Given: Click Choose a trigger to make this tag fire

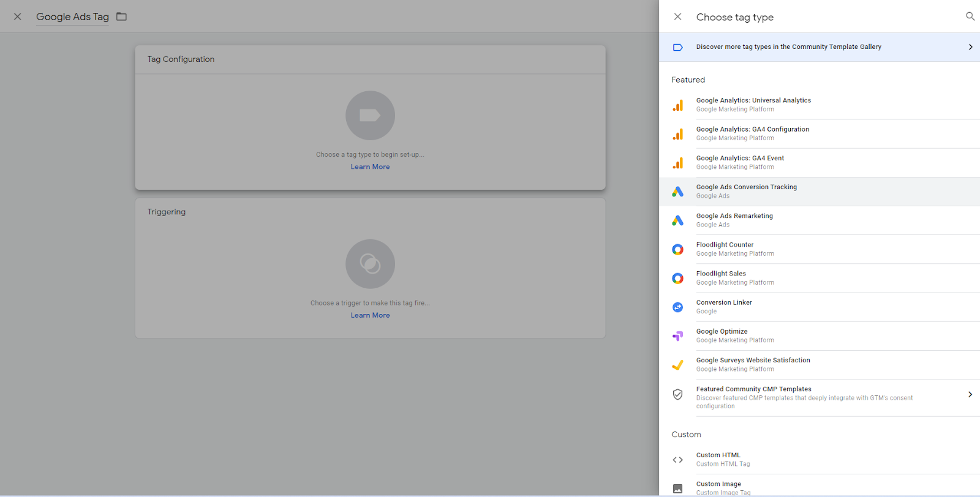Looking at the screenshot, I should [x=370, y=303].
